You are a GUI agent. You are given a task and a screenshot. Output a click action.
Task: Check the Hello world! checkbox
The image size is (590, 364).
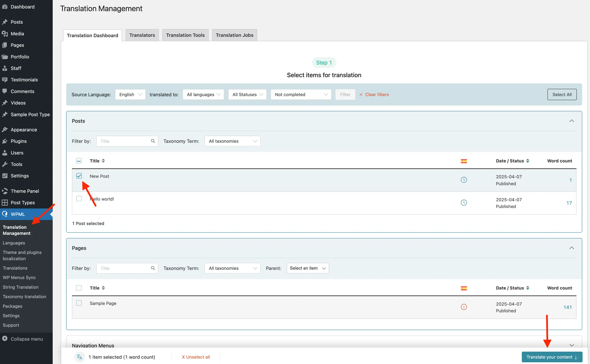[79, 199]
